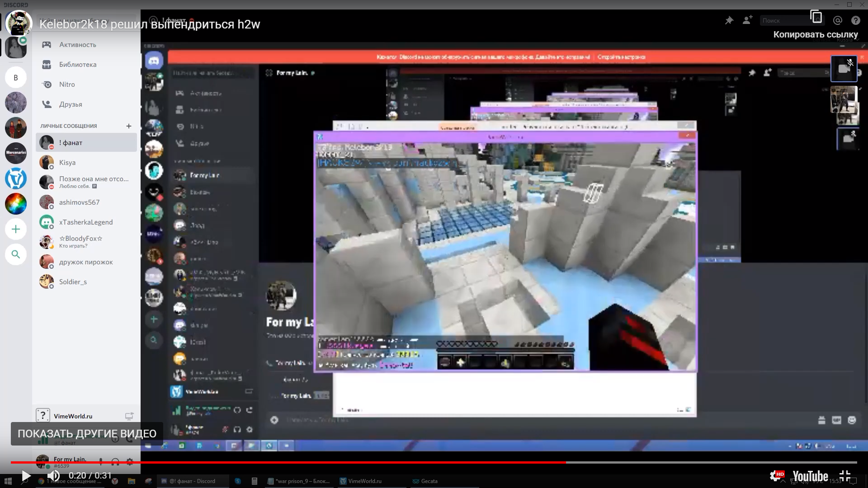Click the video title link
The height and width of the screenshot is (488, 868).
[149, 24]
